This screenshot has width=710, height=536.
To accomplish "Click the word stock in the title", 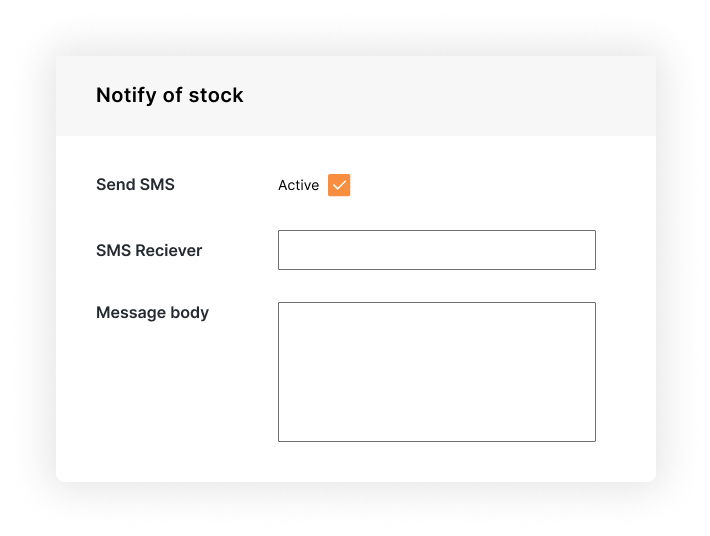I will (x=216, y=96).
